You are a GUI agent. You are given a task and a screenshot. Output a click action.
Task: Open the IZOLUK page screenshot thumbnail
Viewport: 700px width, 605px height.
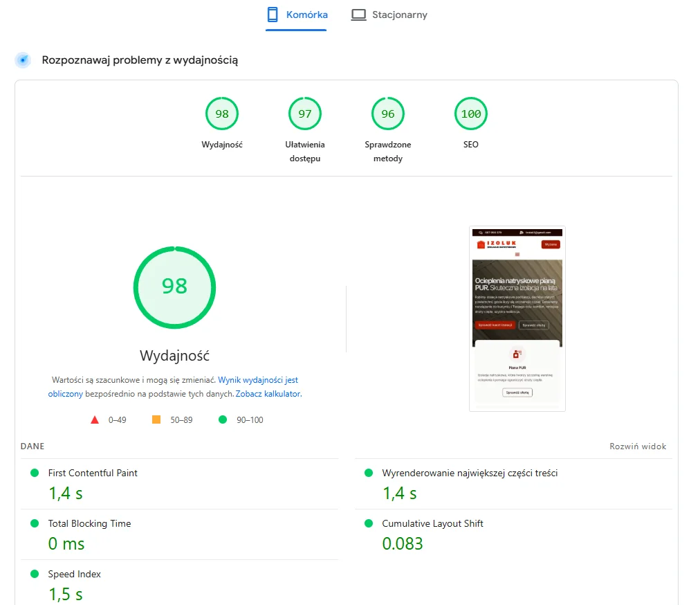coord(517,318)
